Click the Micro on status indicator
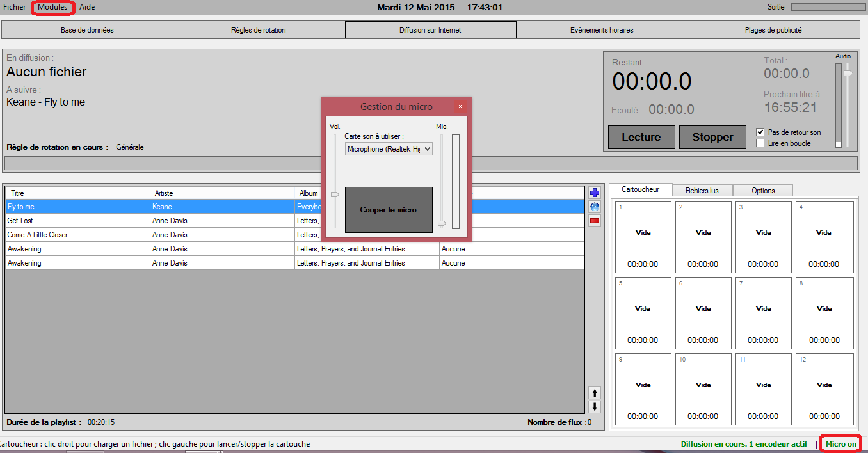Viewport: 868px width, 453px height. point(840,443)
